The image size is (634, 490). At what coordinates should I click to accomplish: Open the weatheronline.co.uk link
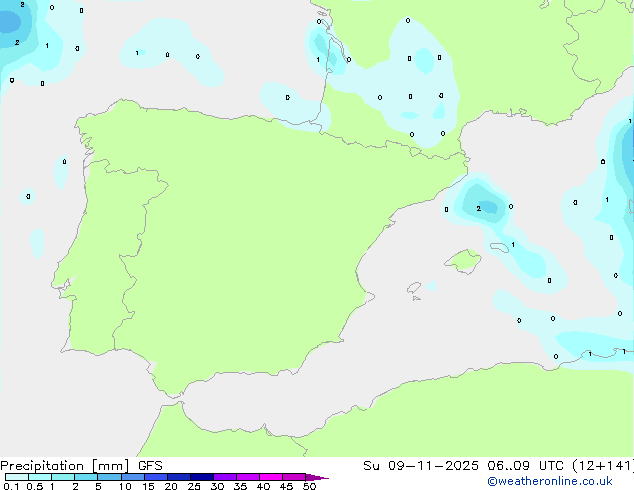(x=550, y=481)
